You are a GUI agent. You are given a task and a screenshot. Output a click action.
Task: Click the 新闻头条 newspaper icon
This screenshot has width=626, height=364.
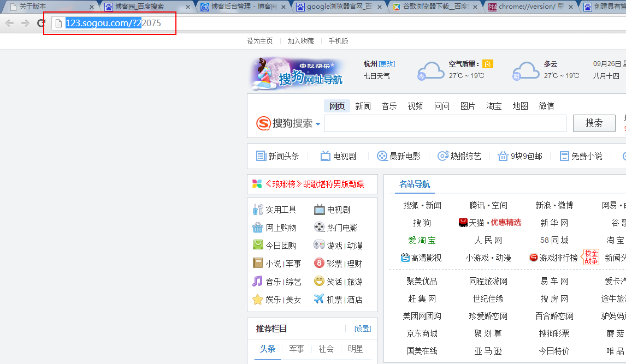(261, 156)
